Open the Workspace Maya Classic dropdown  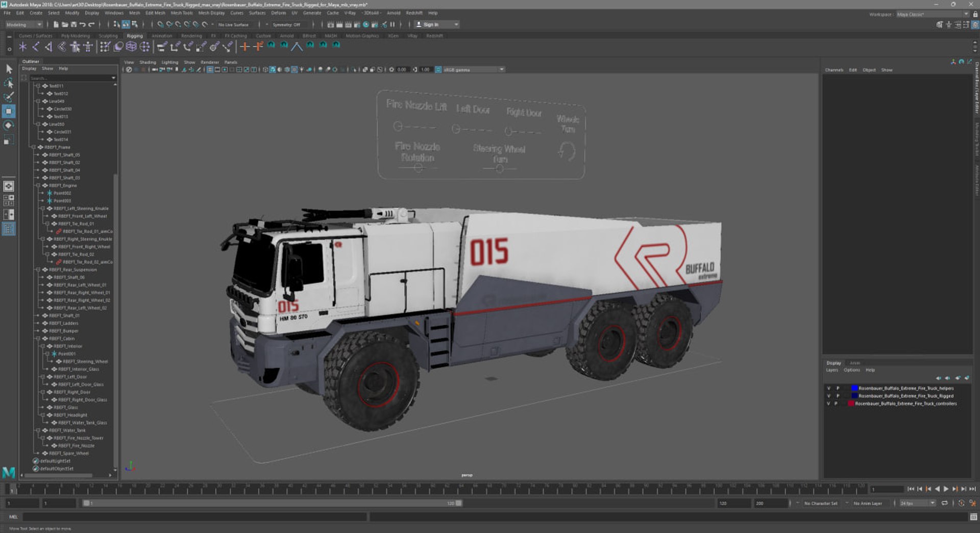933,14
